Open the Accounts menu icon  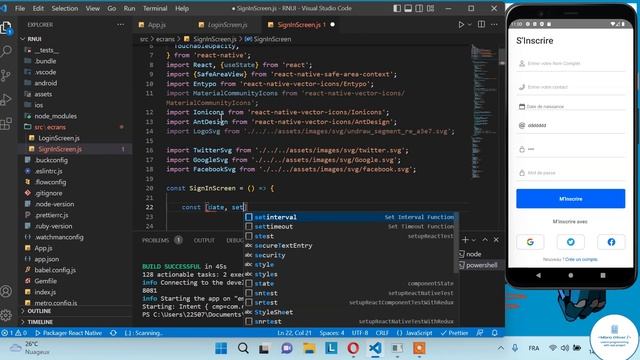(x=6, y=291)
